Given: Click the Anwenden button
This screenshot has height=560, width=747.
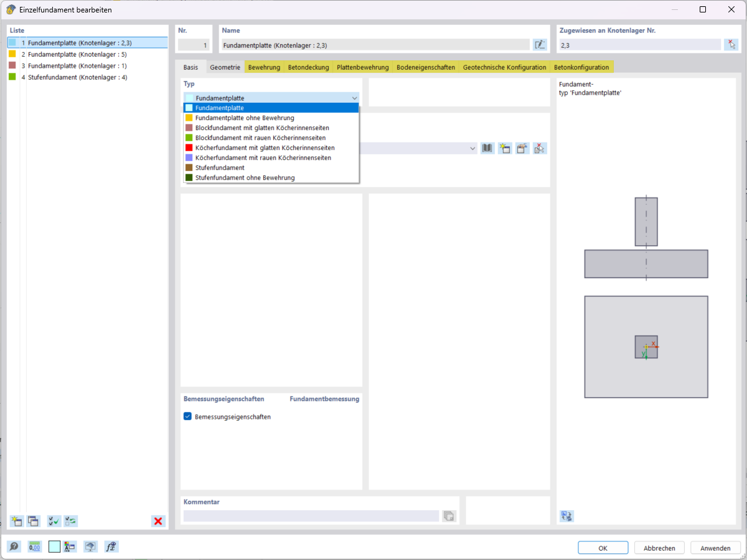Looking at the screenshot, I should point(715,548).
